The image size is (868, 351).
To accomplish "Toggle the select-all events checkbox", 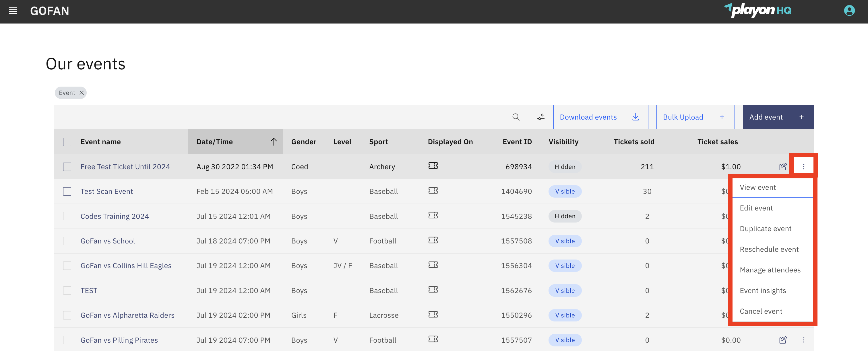I will [67, 142].
